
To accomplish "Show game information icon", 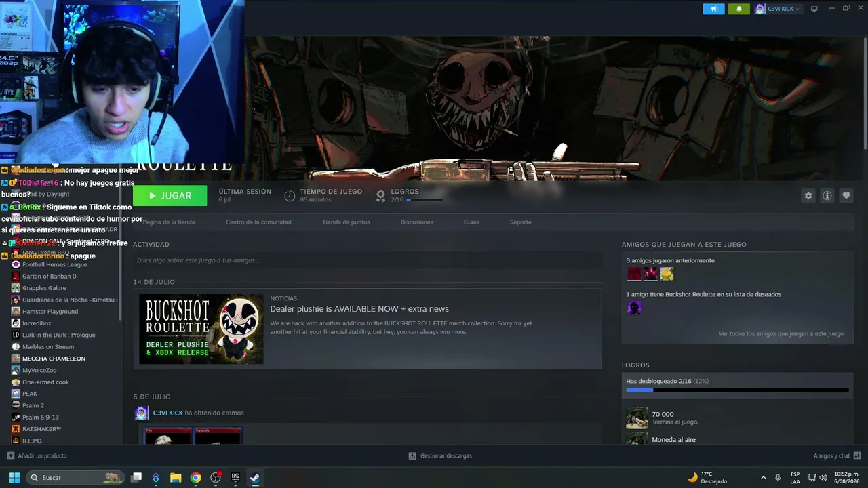I will tap(827, 196).
